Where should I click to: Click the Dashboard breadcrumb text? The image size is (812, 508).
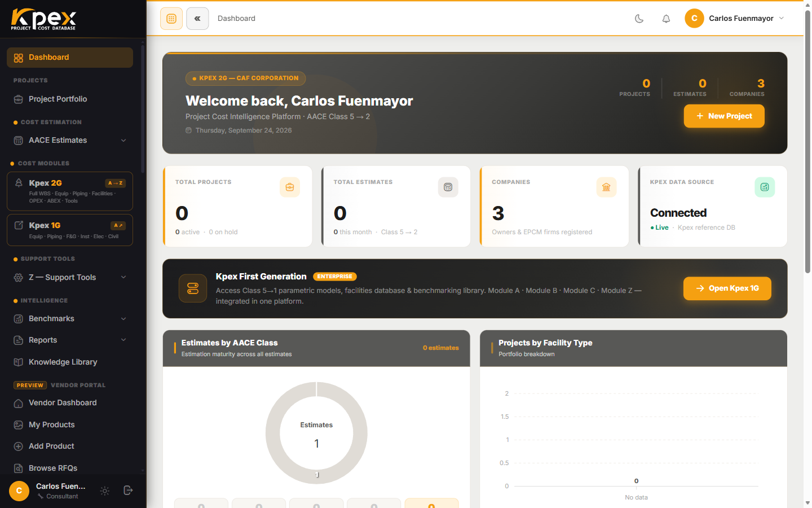pos(236,19)
